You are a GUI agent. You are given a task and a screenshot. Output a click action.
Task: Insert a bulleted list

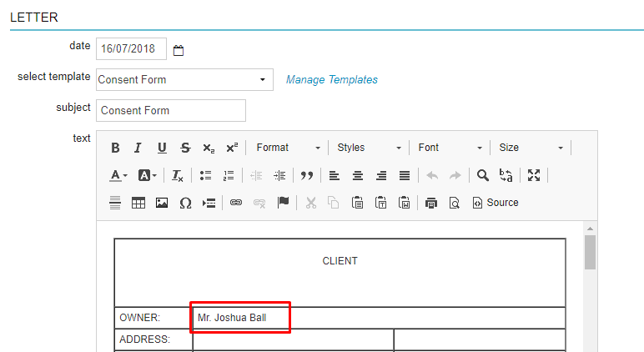[205, 175]
